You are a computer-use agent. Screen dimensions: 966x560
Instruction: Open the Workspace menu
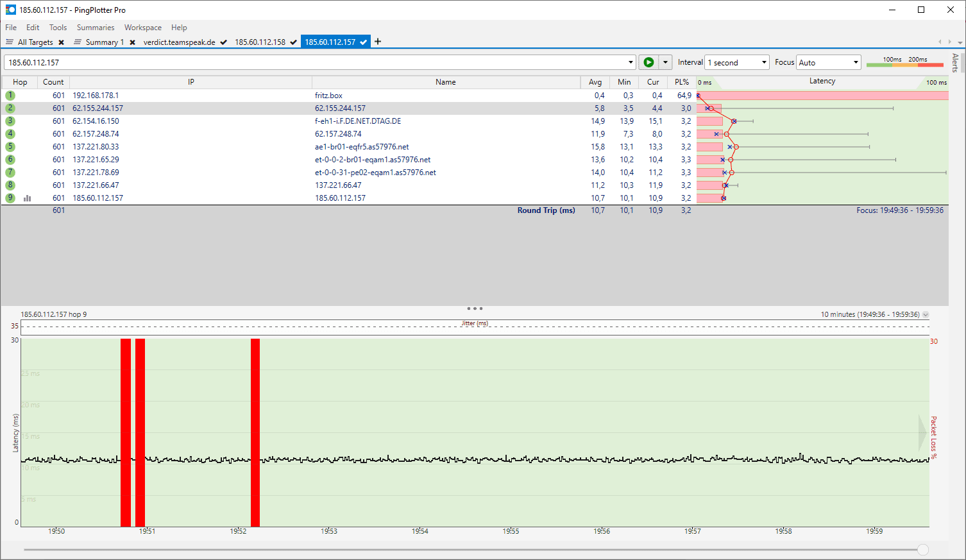click(x=143, y=28)
